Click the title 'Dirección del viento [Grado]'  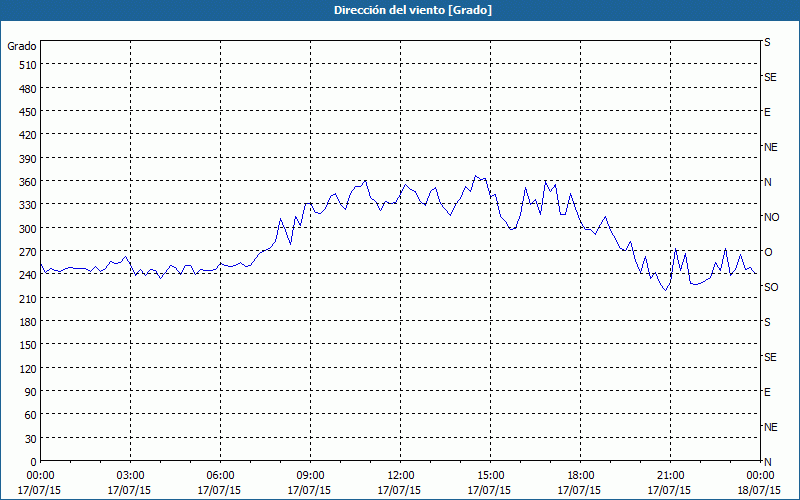tap(413, 10)
